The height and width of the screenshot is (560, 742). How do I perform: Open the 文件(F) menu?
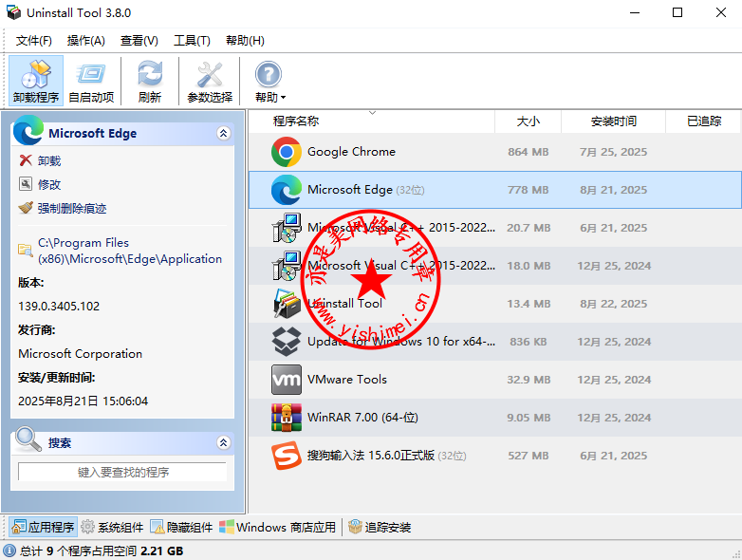pos(33,41)
